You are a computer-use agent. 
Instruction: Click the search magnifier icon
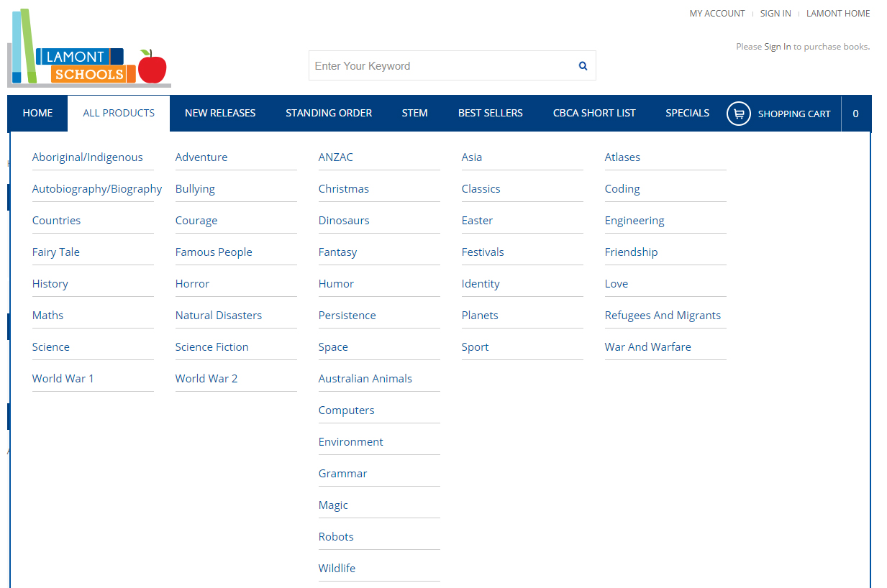pyautogui.click(x=583, y=65)
